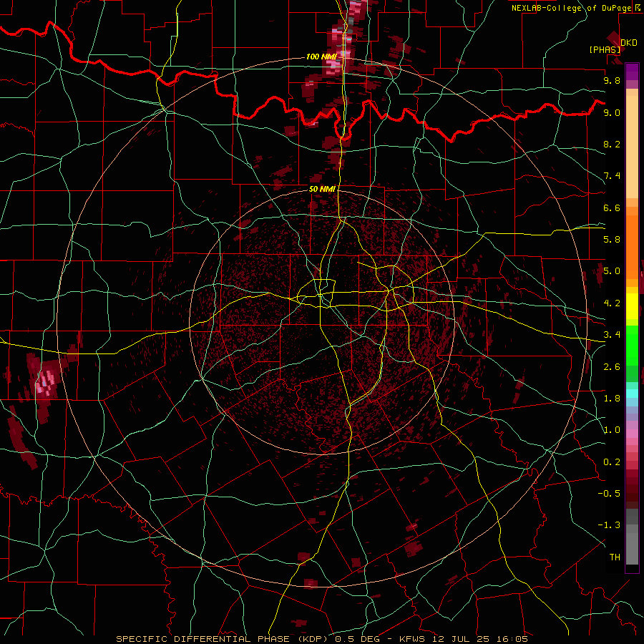This screenshot has width=644, height=644.
Task: Click the 6.6 scale value
Action: coord(612,208)
